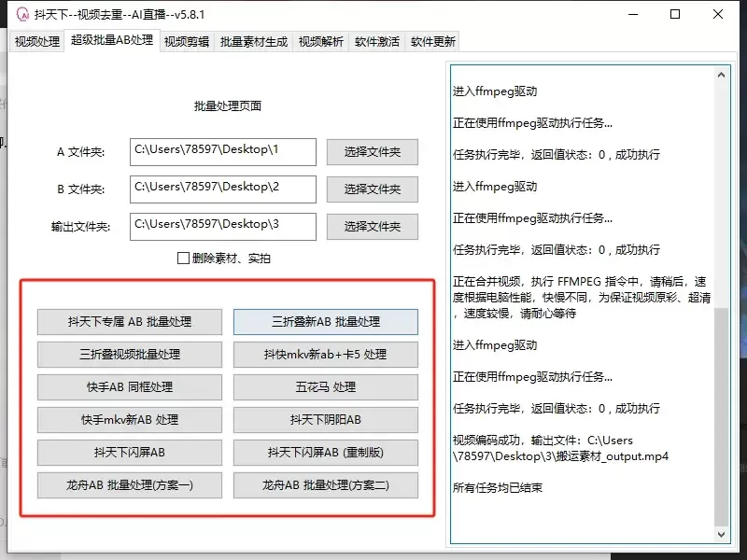Close the 抖天下 window
The height and width of the screenshot is (560, 747).
point(718,14)
